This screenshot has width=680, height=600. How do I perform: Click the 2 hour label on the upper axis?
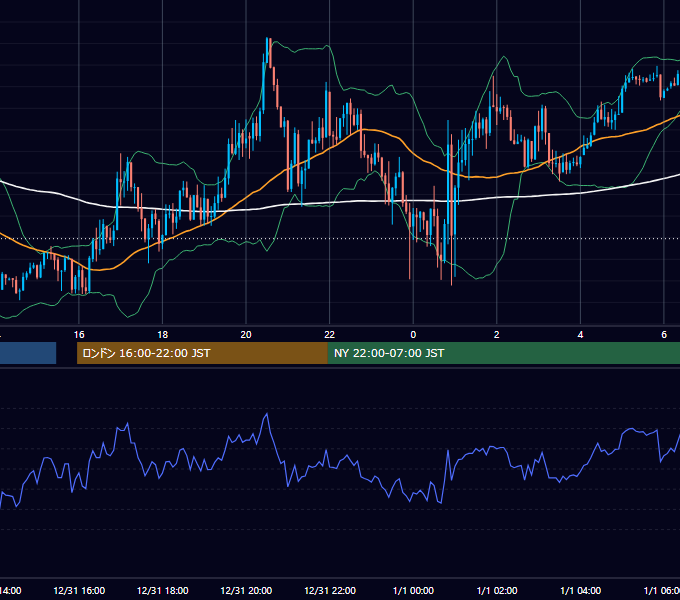pos(497,335)
